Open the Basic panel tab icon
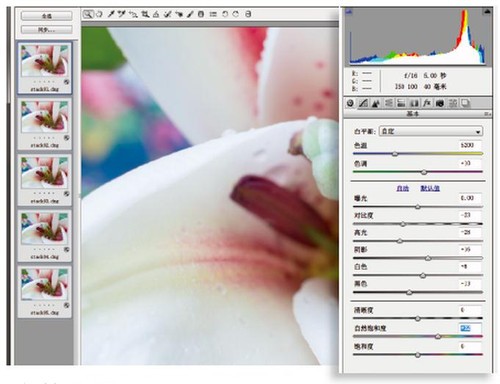The height and width of the screenshot is (384, 500). [350, 103]
